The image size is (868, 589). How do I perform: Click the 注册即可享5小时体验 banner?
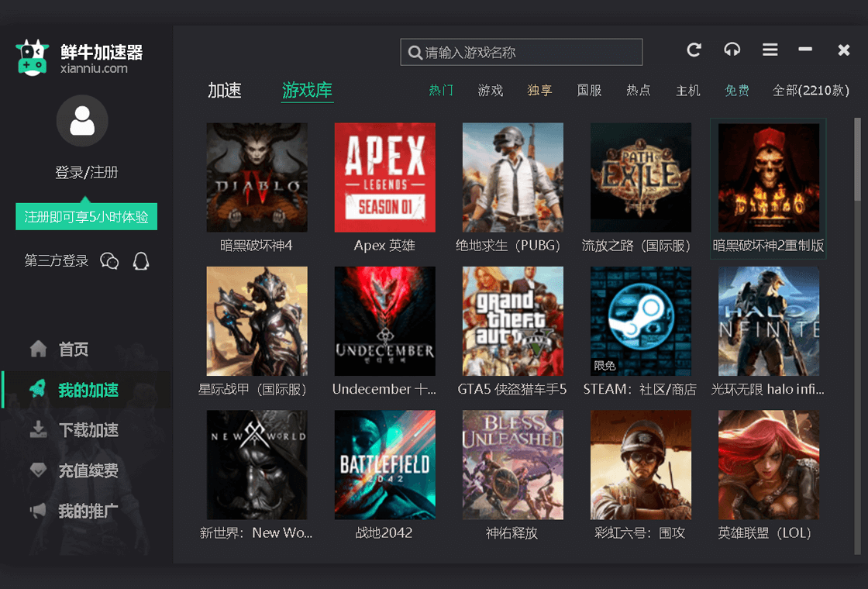coord(86,216)
